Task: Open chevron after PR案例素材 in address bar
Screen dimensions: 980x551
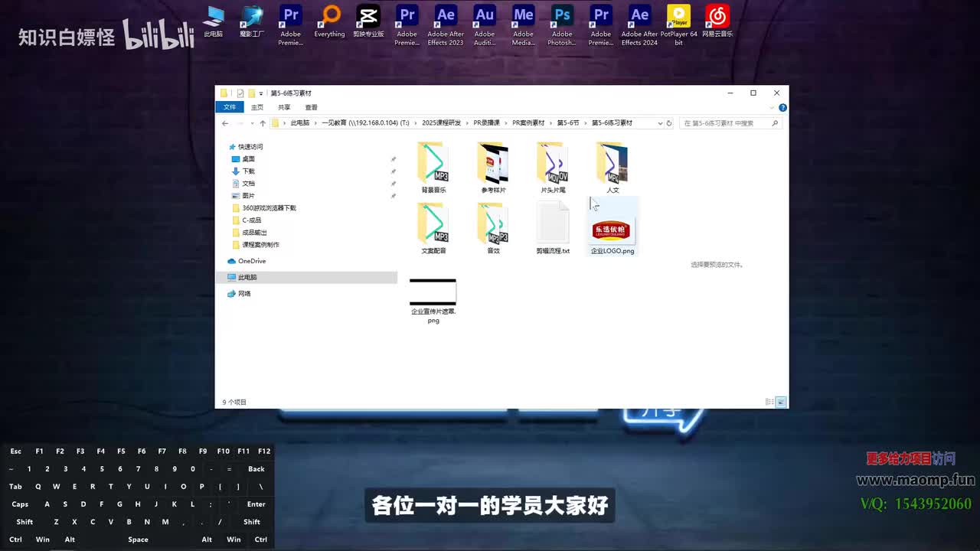Action: point(550,123)
